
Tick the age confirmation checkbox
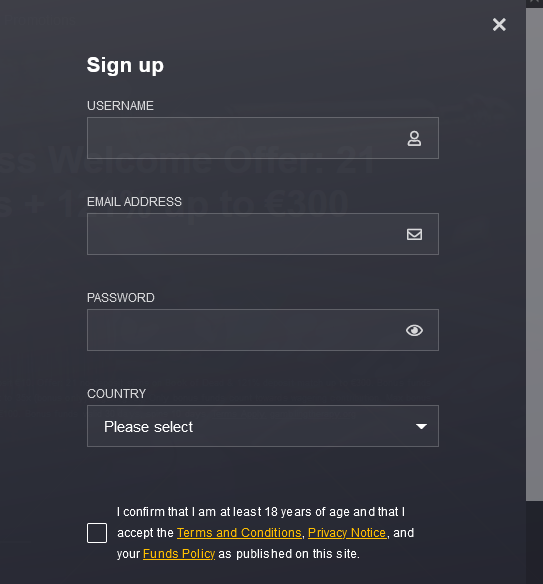point(97,533)
